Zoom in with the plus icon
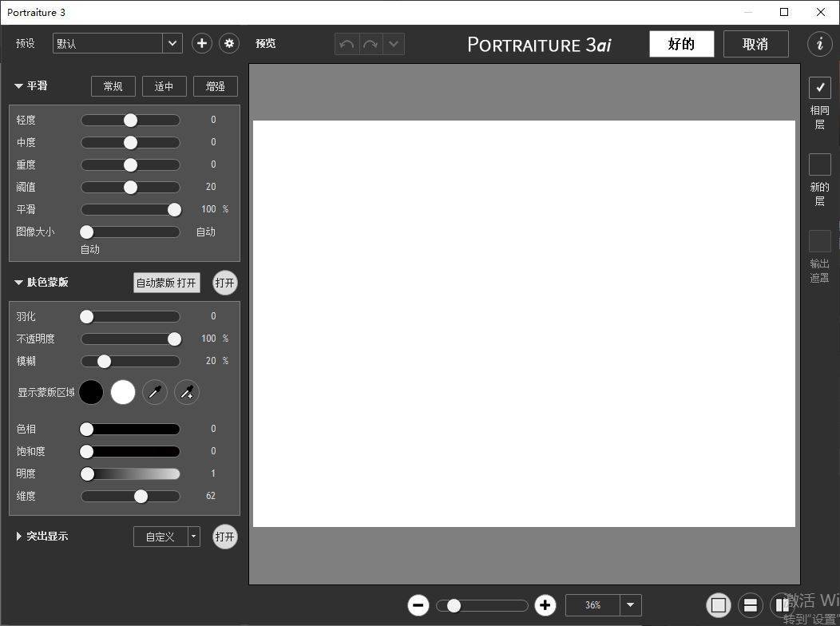This screenshot has height=626, width=840. [x=545, y=605]
